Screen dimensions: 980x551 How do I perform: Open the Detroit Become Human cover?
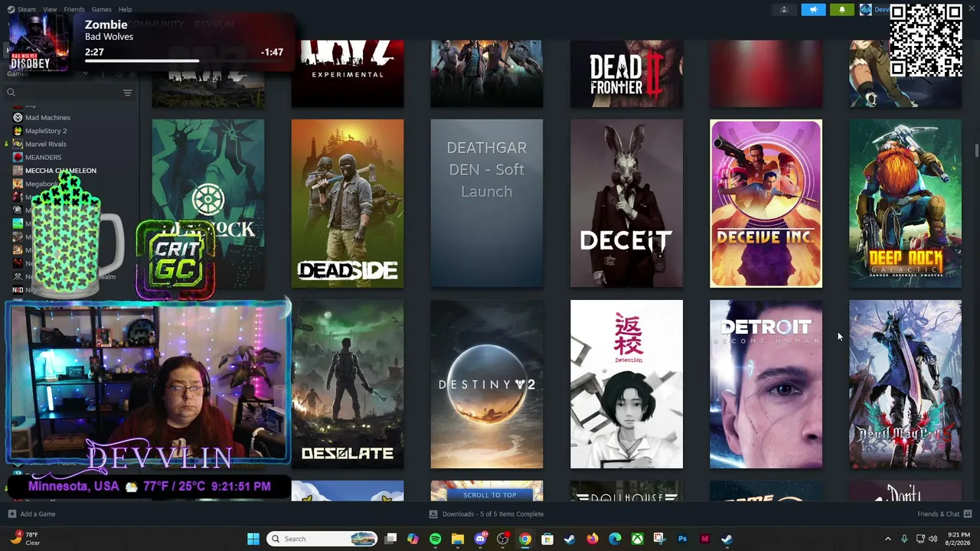tap(766, 384)
